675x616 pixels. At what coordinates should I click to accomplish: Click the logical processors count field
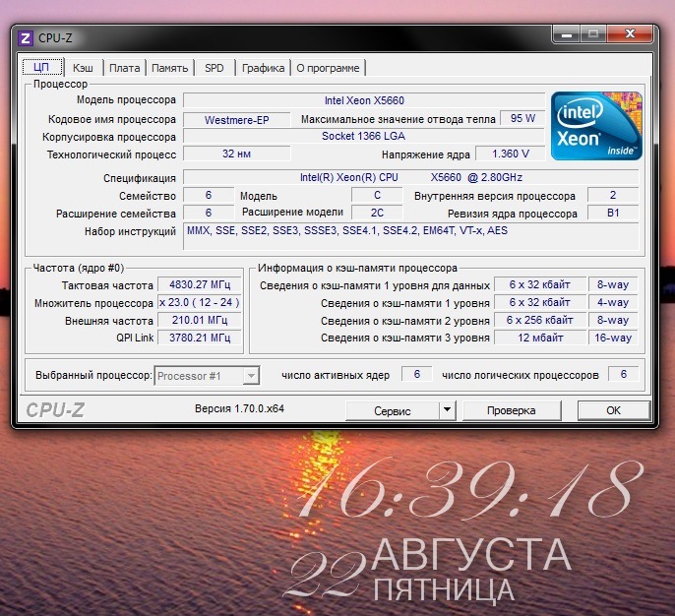(624, 374)
